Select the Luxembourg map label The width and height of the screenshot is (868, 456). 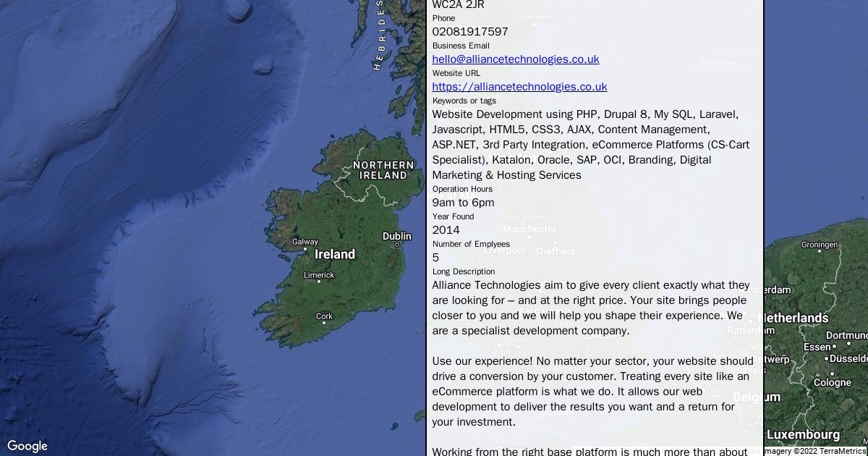coord(803,435)
